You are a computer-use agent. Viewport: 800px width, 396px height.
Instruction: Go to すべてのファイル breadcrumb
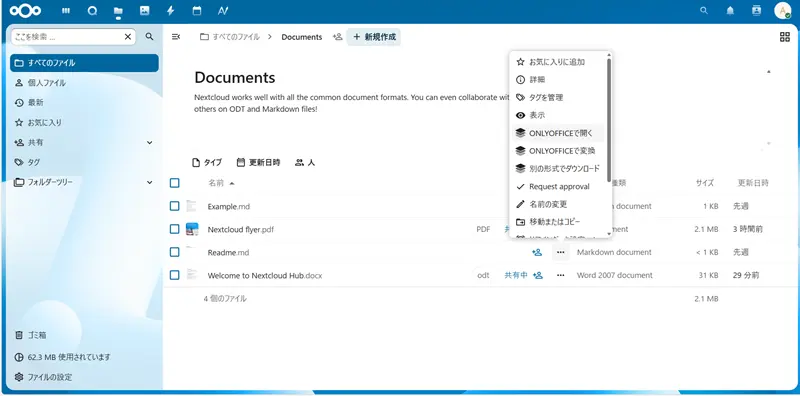pos(230,37)
